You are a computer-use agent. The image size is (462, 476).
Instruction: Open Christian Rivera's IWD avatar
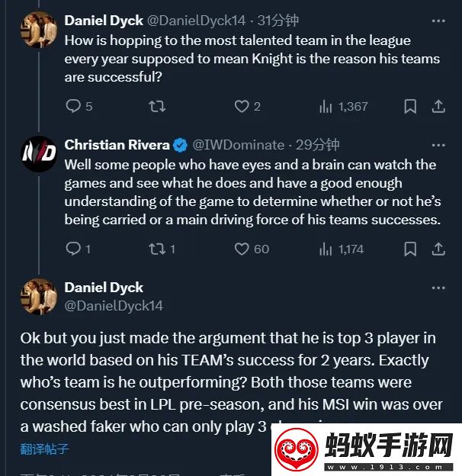[39, 154]
